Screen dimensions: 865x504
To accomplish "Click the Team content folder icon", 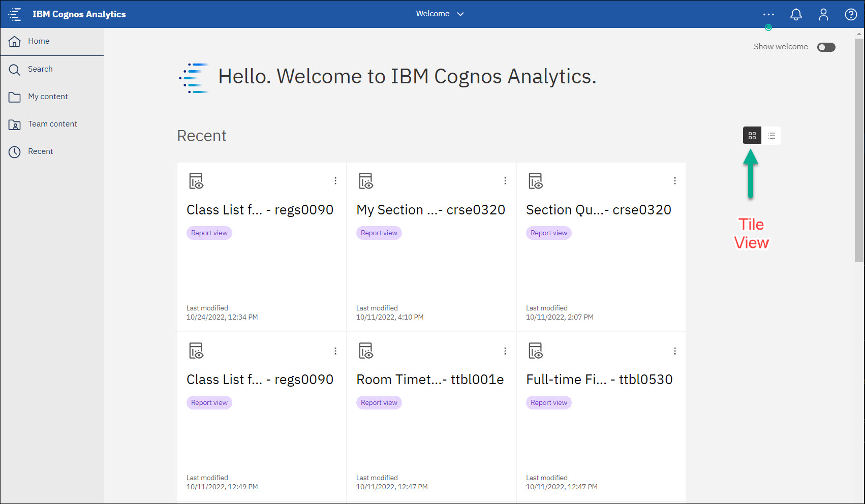I will [15, 124].
